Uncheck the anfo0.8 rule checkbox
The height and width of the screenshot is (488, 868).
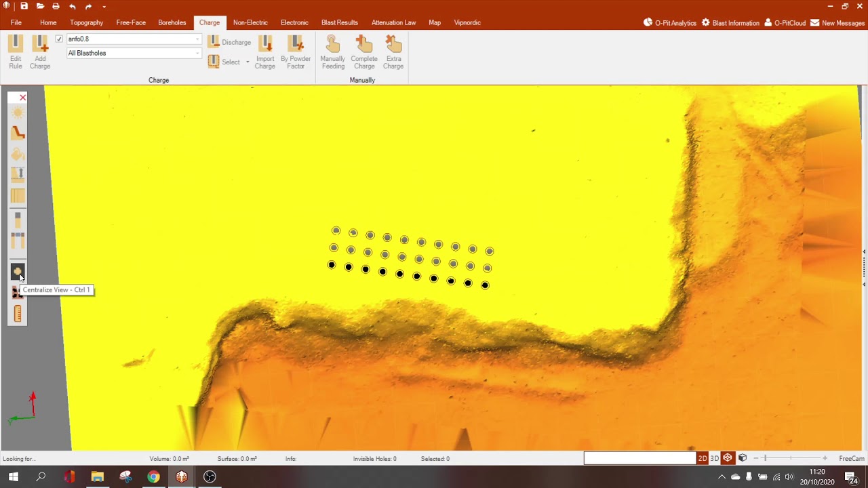pyautogui.click(x=59, y=39)
